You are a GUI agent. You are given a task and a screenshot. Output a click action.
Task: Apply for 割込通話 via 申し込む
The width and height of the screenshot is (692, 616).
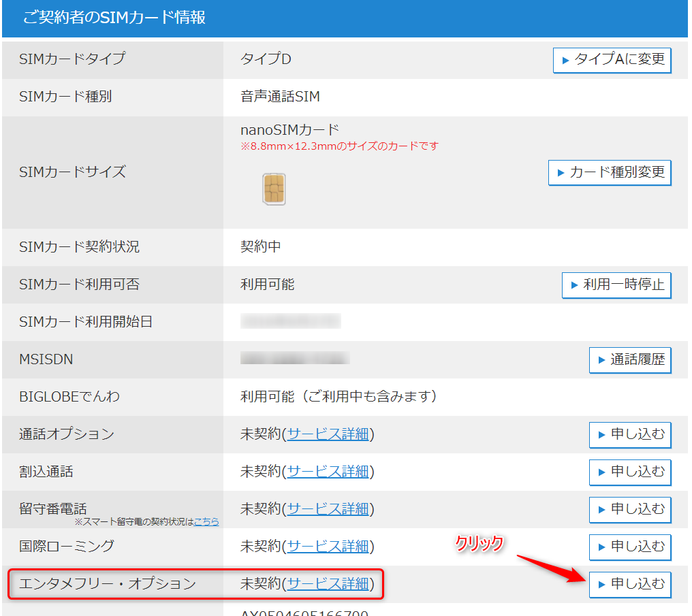tap(629, 472)
